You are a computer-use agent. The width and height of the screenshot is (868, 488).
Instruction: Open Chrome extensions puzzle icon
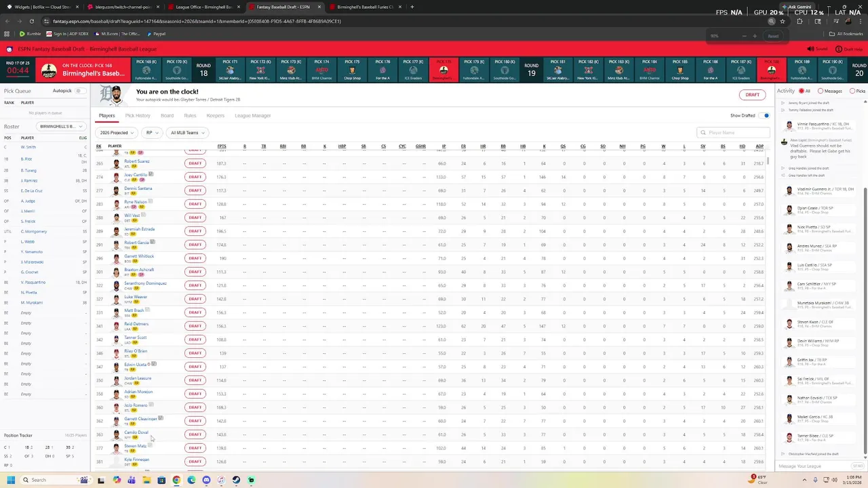point(799,21)
